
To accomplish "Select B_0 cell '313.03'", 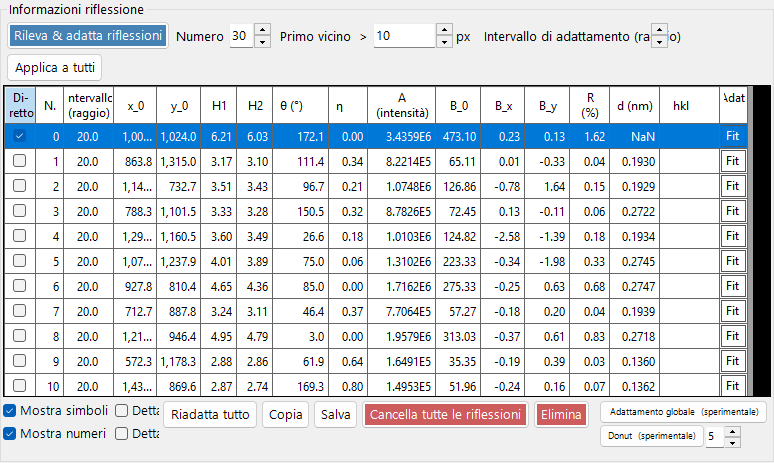I will (x=458, y=337).
